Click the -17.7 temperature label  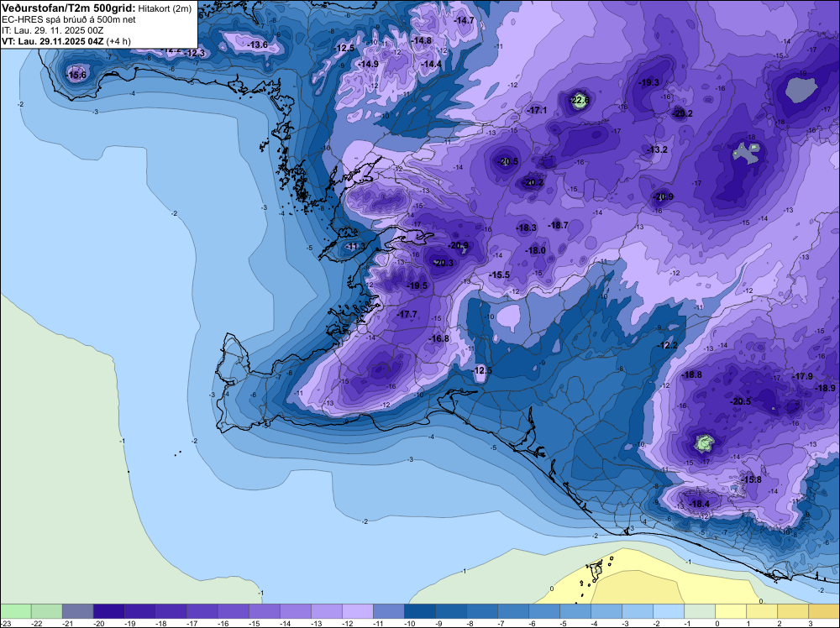pyautogui.click(x=407, y=314)
